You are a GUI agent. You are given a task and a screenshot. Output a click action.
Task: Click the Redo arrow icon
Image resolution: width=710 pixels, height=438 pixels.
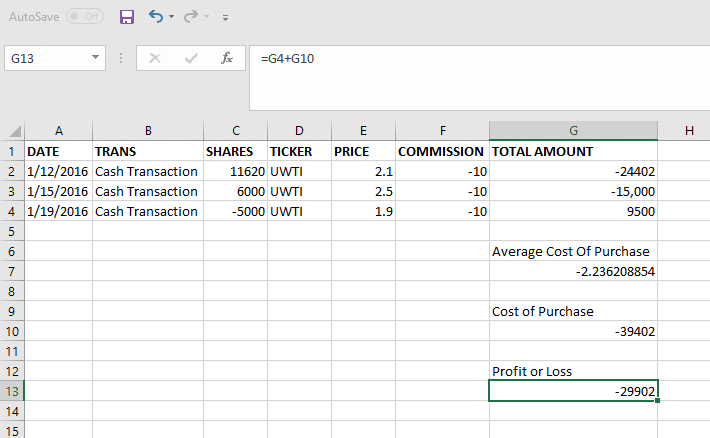[191, 17]
